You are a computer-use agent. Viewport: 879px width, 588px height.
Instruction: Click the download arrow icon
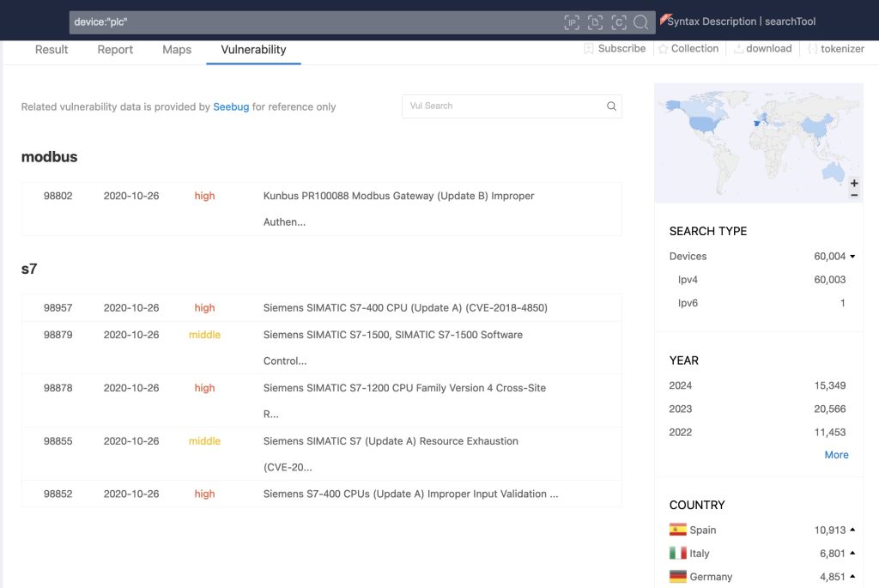point(738,49)
